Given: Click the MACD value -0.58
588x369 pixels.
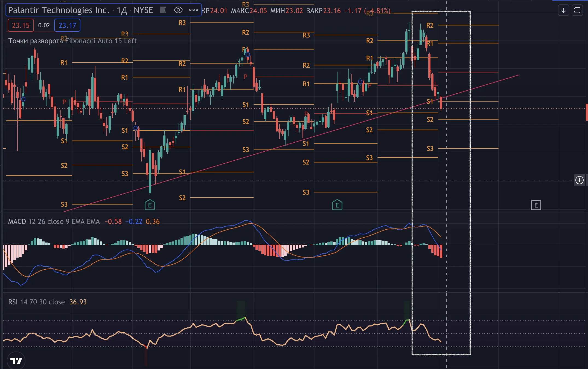Looking at the screenshot, I should (x=113, y=221).
